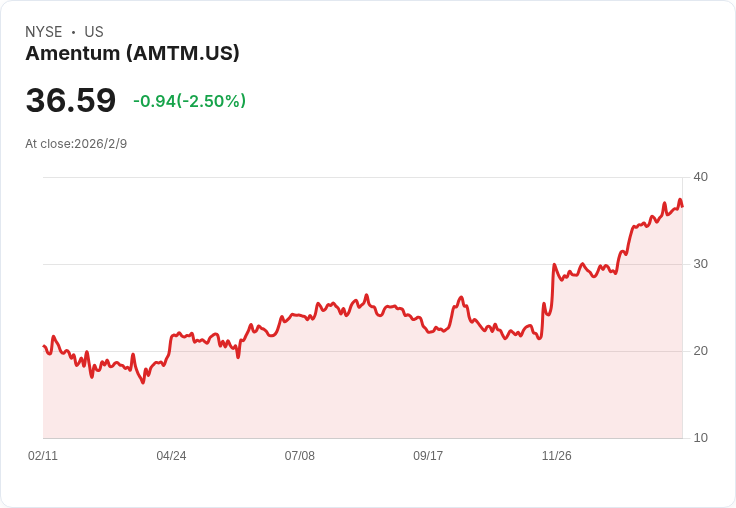Click the leftmost starting point of price line

[x=44, y=346]
